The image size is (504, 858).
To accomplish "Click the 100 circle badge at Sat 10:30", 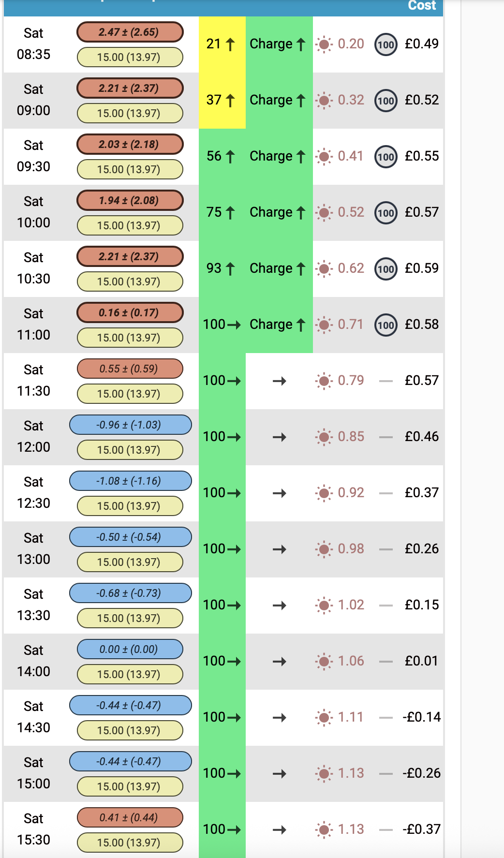I will [386, 269].
